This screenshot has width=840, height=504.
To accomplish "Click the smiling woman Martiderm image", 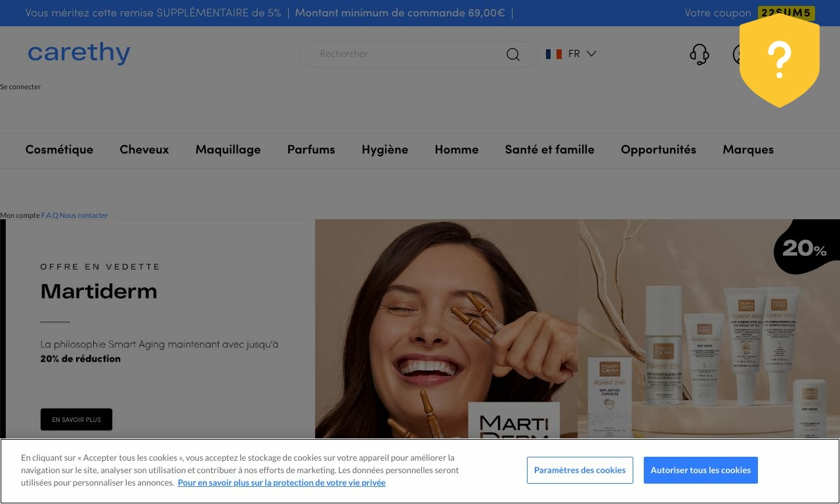I will (x=446, y=329).
